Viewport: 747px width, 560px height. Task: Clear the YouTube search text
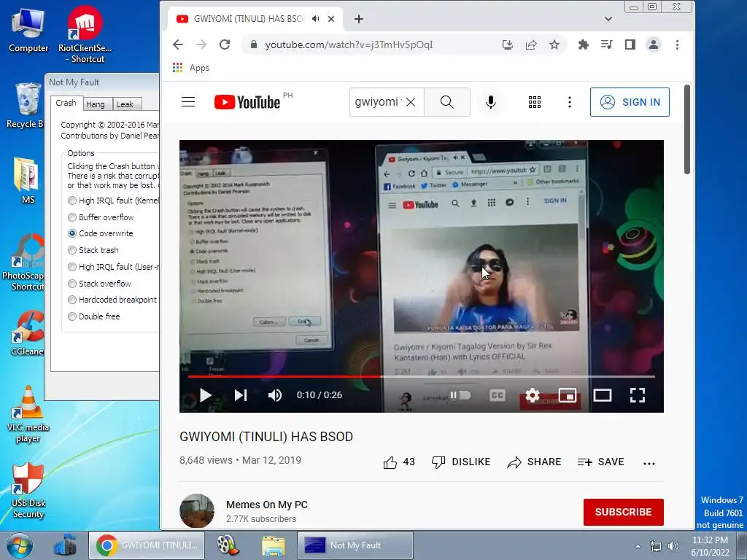pyautogui.click(x=411, y=102)
